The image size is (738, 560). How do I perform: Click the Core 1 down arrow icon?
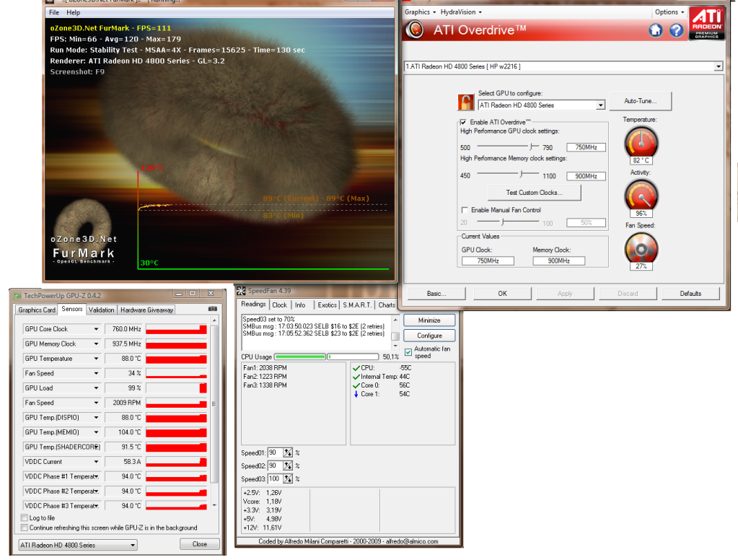(356, 394)
